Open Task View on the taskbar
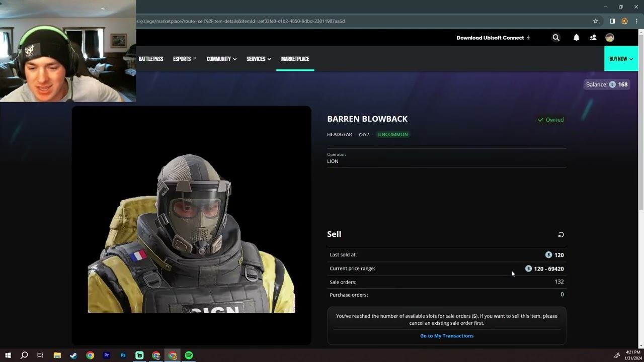 [x=40, y=355]
